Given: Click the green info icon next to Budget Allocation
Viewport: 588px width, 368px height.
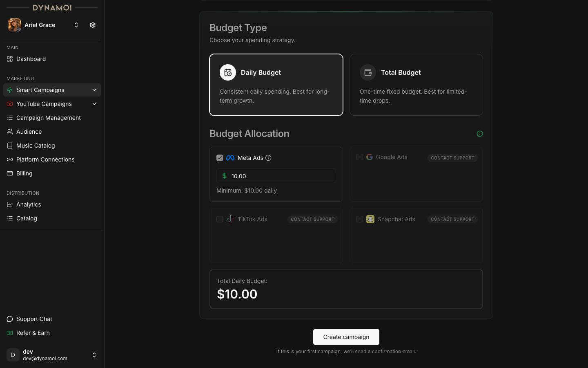Looking at the screenshot, I should (x=480, y=134).
